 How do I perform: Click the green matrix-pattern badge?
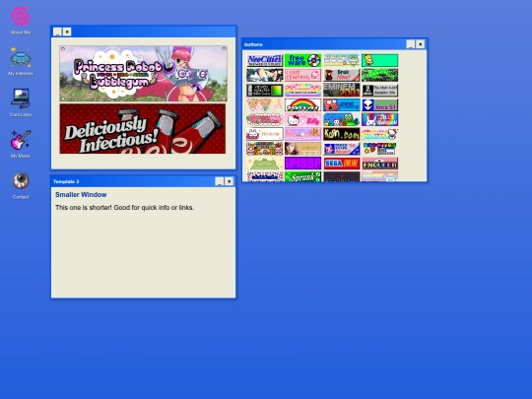tap(379, 75)
